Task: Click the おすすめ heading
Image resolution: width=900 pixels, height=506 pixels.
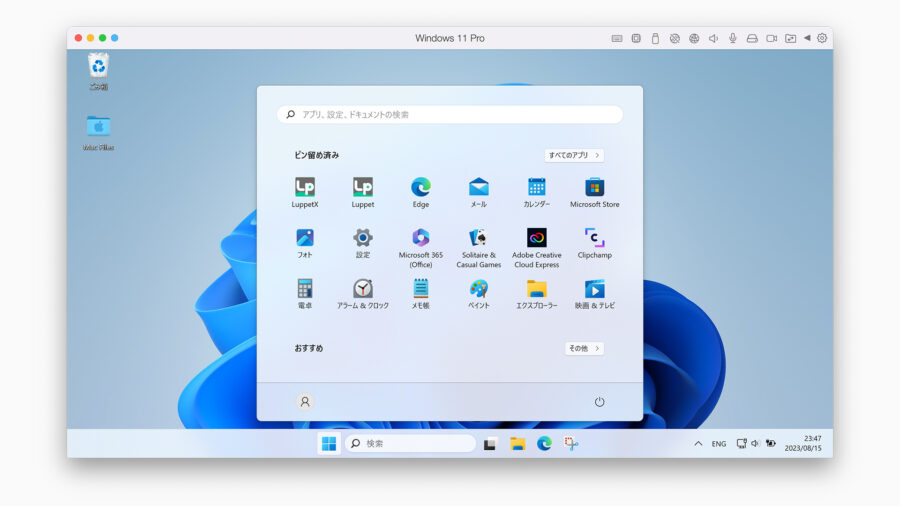Action: pos(309,348)
